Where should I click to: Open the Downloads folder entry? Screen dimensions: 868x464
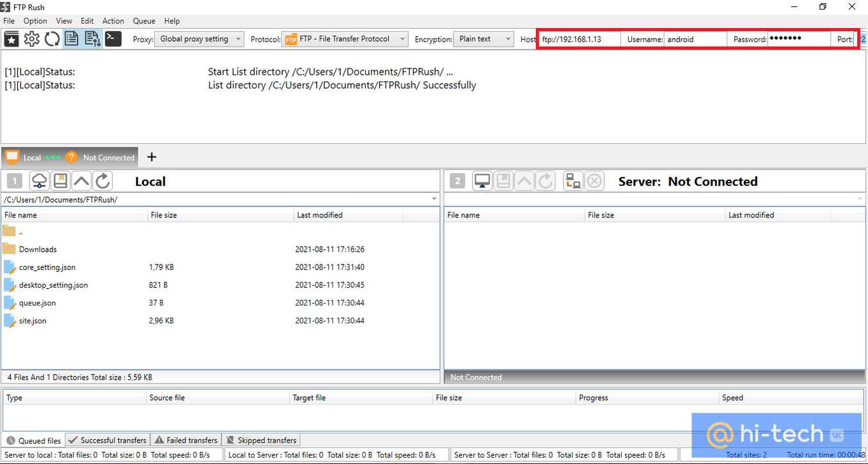[x=38, y=249]
